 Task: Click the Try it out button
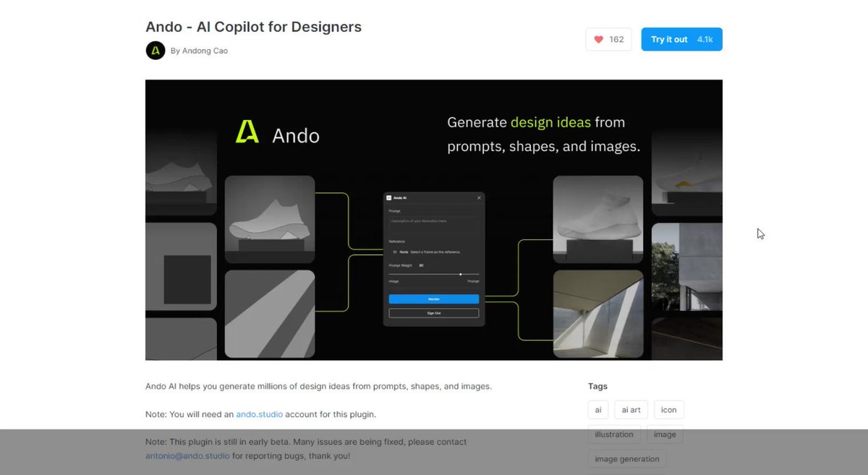681,40
